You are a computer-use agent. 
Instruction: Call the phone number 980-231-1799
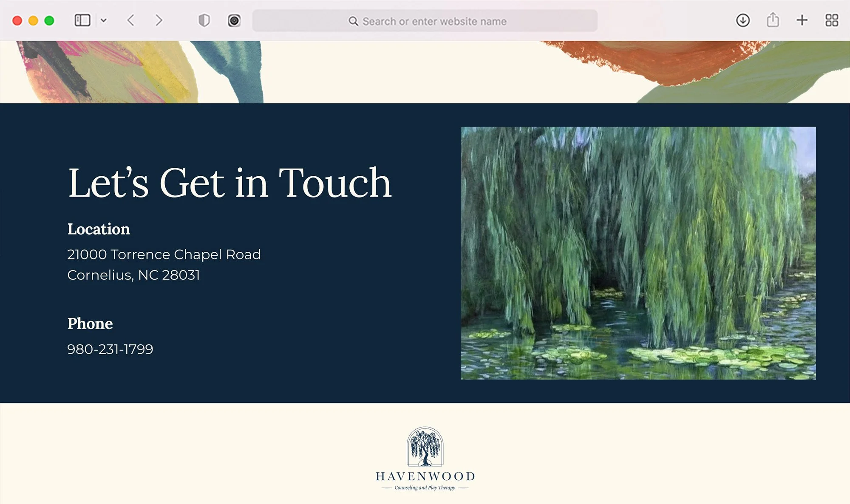pos(110,349)
